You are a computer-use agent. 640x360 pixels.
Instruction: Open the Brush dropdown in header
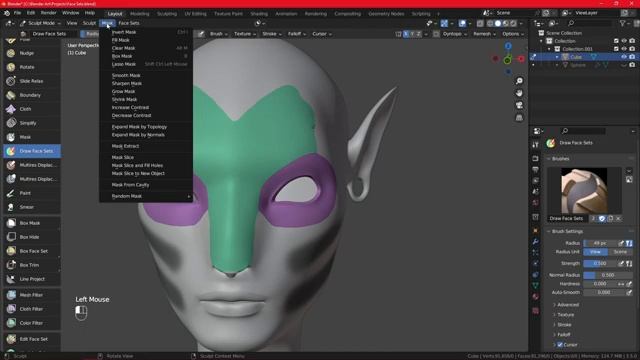tap(218, 34)
